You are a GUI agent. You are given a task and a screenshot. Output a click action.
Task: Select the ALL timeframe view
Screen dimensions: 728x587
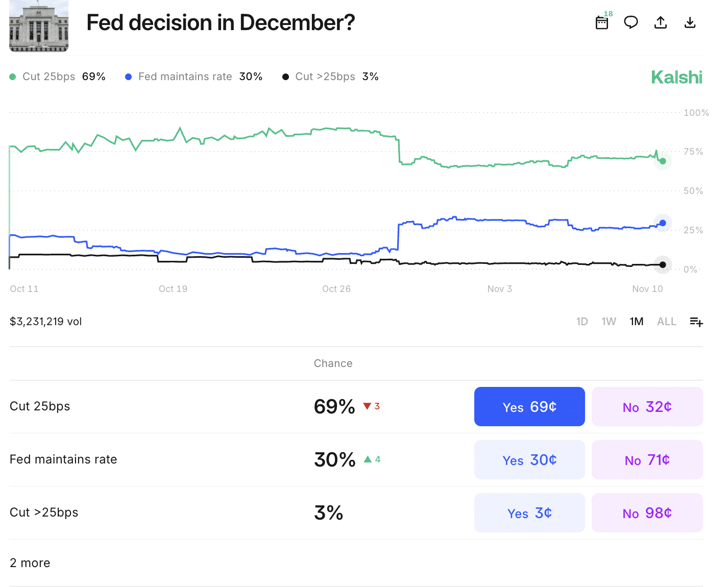pyautogui.click(x=666, y=322)
